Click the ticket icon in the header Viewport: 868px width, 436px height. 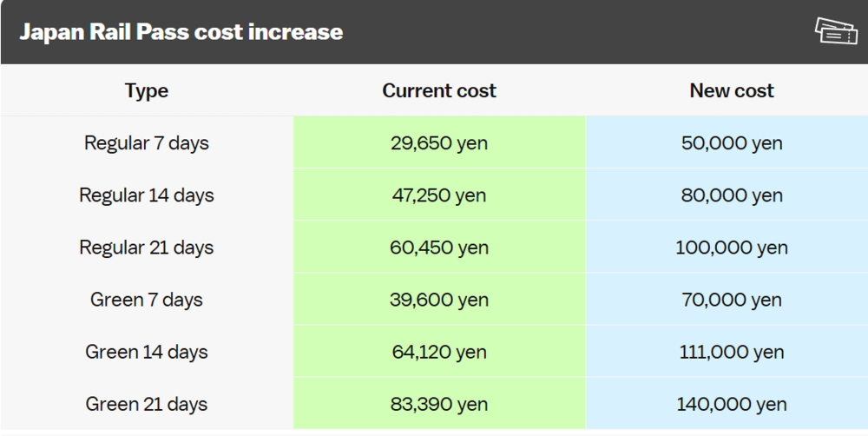tap(836, 30)
